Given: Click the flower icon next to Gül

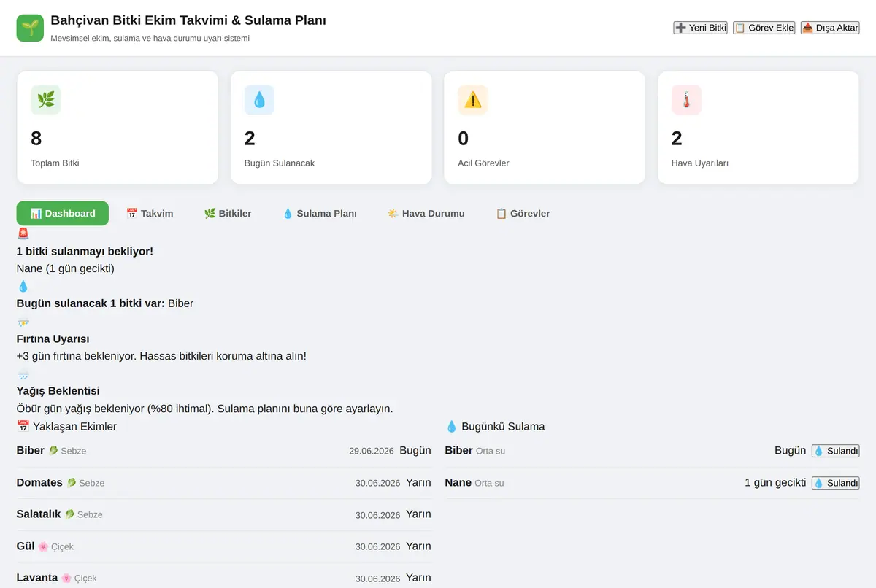Looking at the screenshot, I should 43,546.
